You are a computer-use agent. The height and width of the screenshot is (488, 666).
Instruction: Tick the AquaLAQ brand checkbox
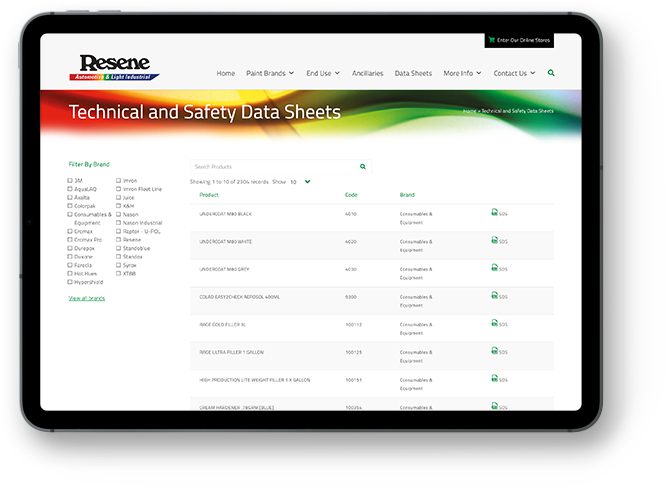tap(70, 189)
